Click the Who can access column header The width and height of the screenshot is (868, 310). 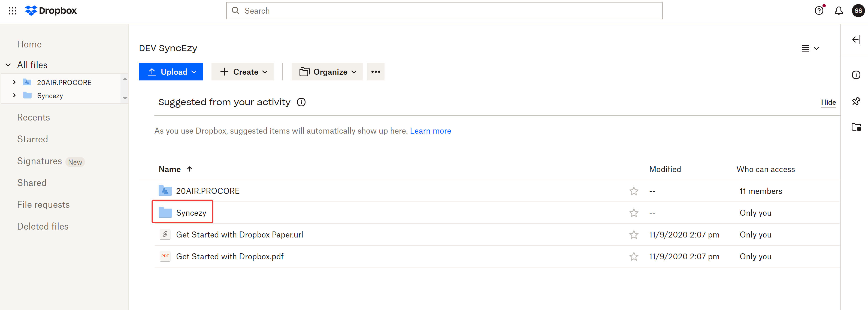click(x=766, y=169)
